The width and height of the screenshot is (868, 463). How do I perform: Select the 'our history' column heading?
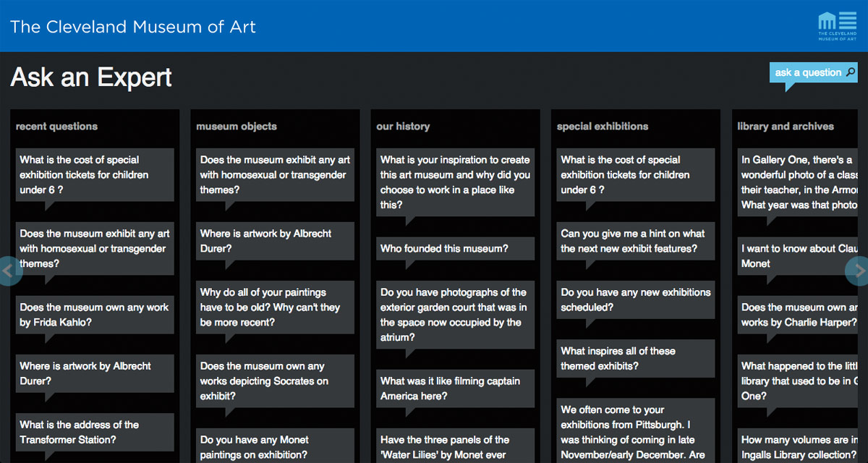(403, 126)
